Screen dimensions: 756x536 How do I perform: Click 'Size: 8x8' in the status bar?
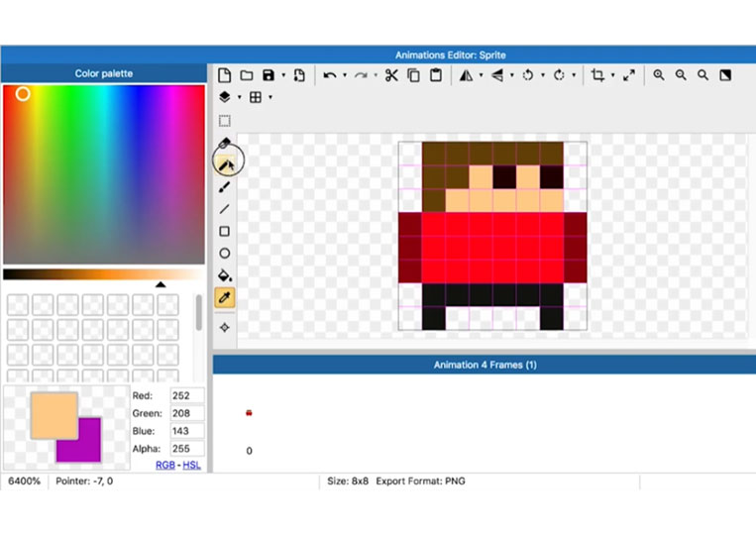tap(348, 482)
